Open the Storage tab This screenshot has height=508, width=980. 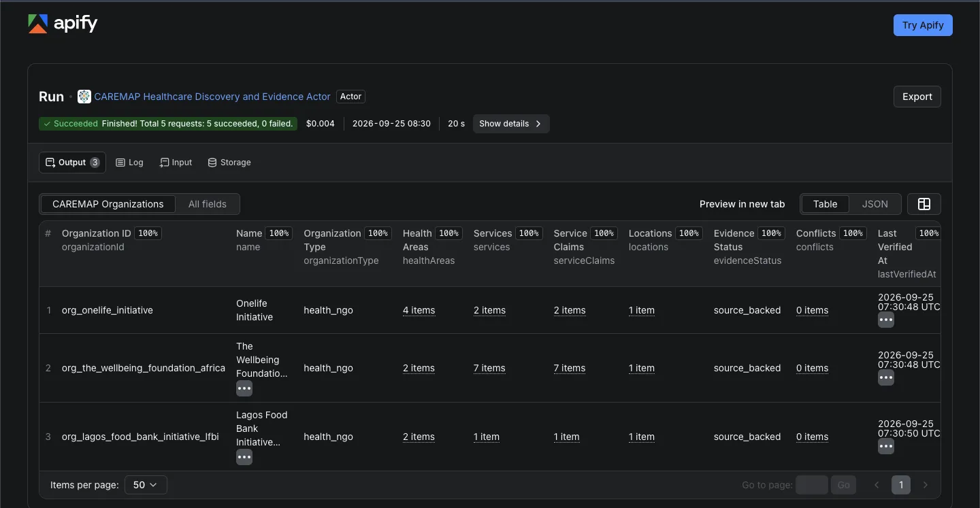point(229,163)
